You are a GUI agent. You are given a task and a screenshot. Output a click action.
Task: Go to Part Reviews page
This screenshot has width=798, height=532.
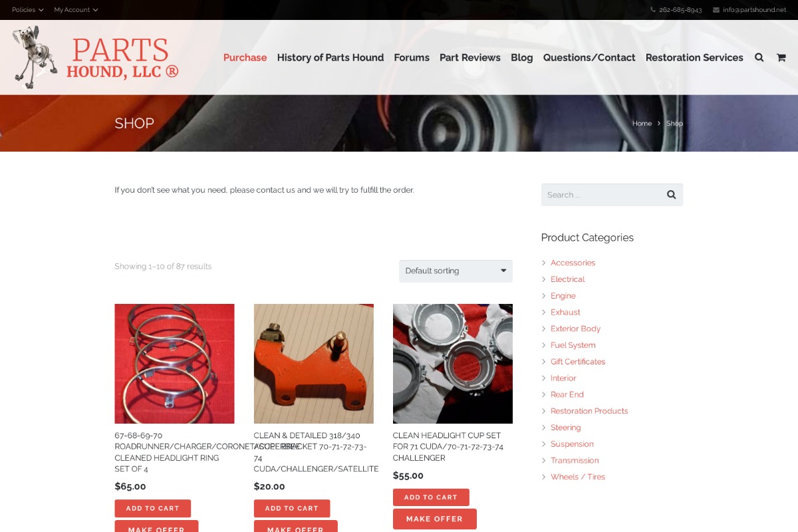click(x=470, y=57)
